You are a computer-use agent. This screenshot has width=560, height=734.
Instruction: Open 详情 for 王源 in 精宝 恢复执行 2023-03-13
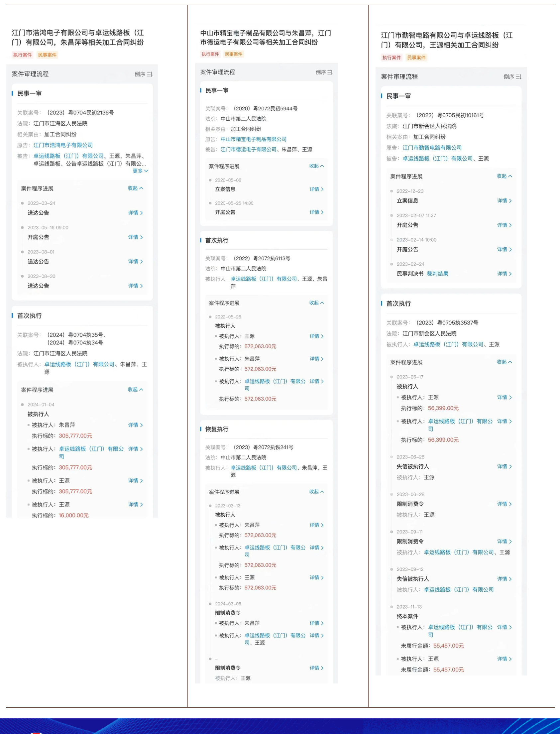(x=316, y=577)
